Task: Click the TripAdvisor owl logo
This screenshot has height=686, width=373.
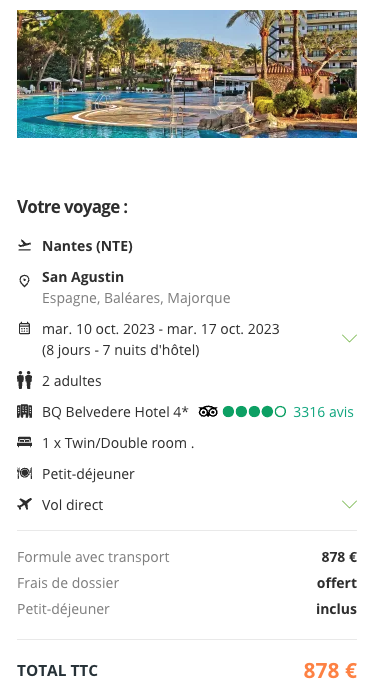Action: point(208,412)
